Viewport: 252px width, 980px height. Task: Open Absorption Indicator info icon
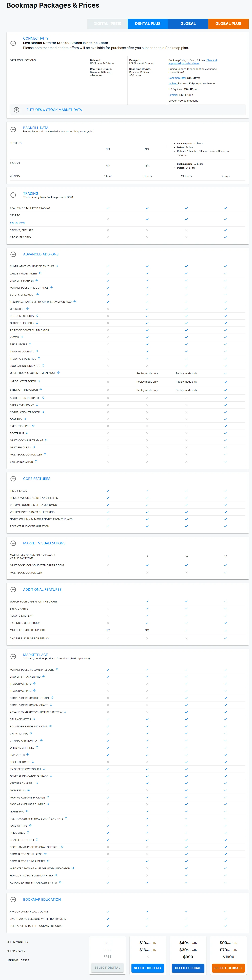pos(43,398)
